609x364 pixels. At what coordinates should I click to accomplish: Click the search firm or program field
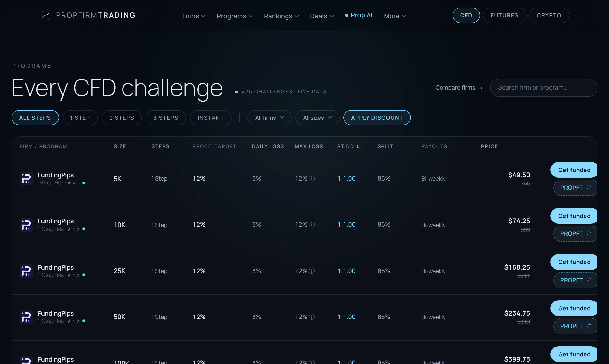click(544, 88)
